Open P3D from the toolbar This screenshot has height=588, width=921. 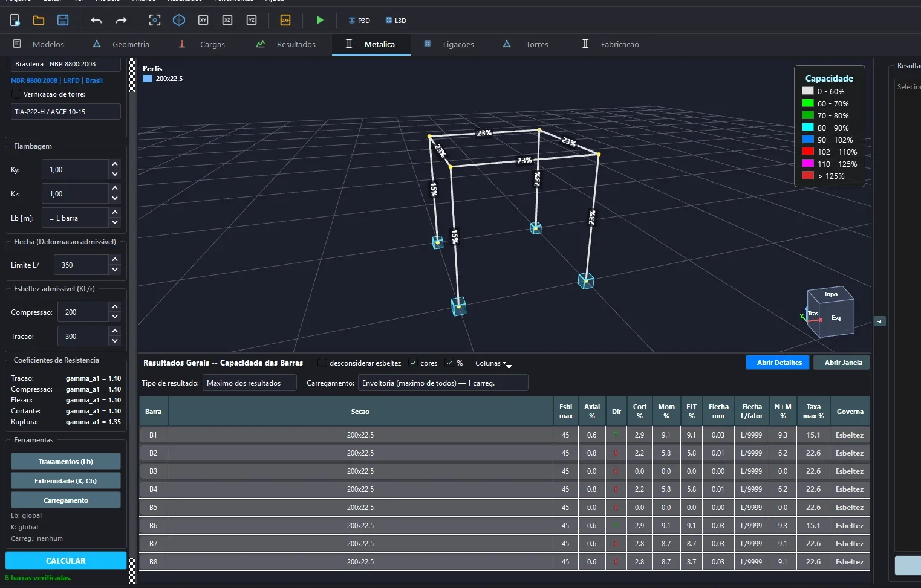359,21
